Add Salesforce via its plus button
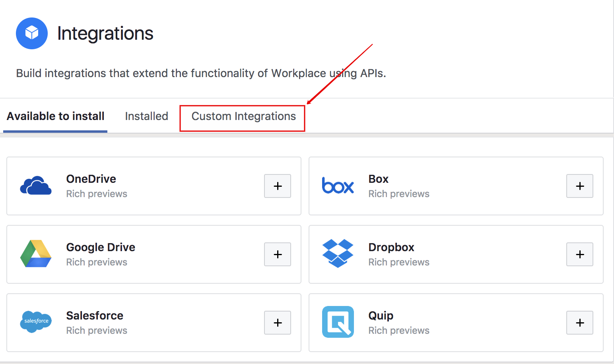Viewport: 614px width, 364px height. coord(278,323)
